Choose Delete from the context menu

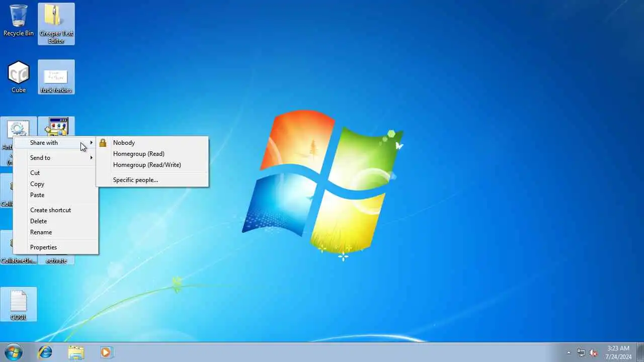[x=55, y=221]
